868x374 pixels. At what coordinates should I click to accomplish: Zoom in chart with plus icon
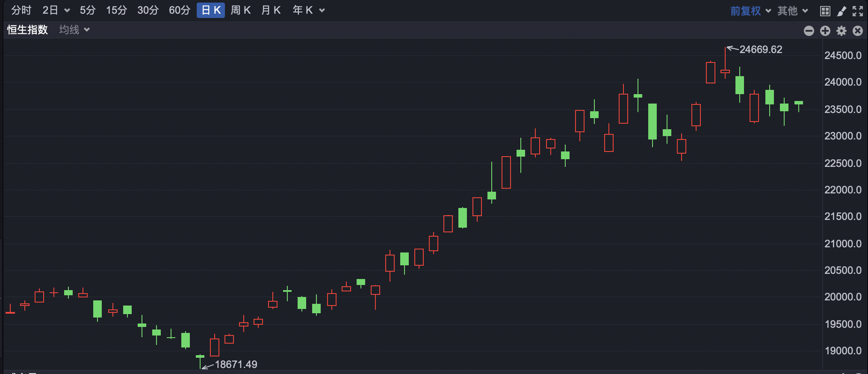tap(825, 31)
